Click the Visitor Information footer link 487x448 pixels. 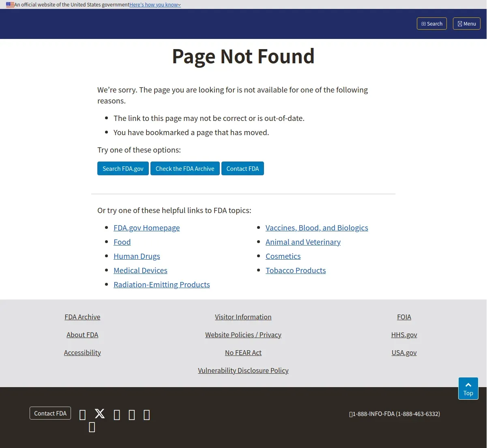(x=243, y=317)
